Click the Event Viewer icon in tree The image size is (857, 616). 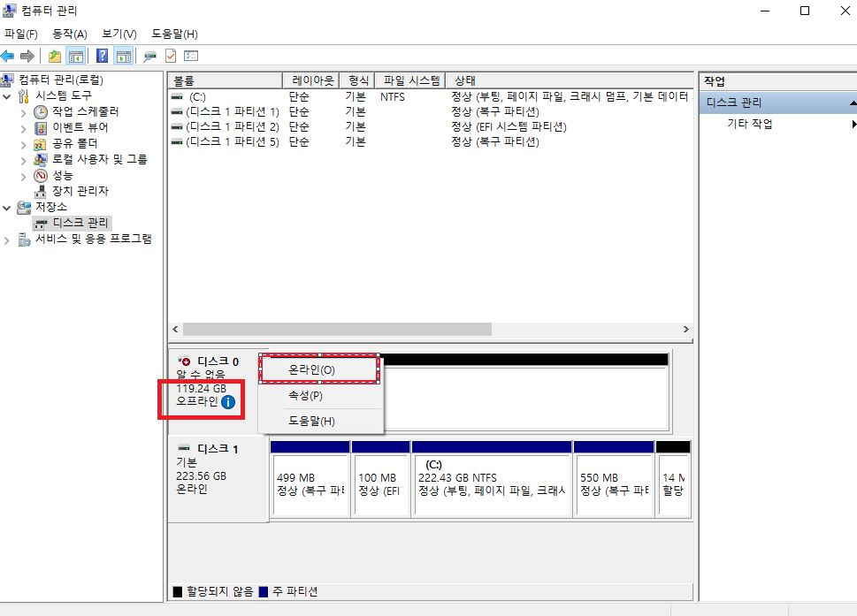[x=41, y=128]
